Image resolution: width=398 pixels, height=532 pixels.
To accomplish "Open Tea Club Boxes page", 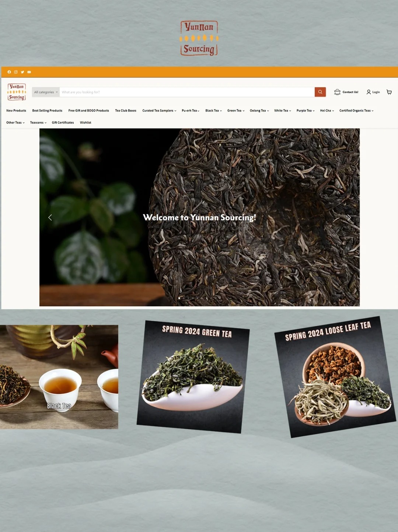I will pos(126,111).
